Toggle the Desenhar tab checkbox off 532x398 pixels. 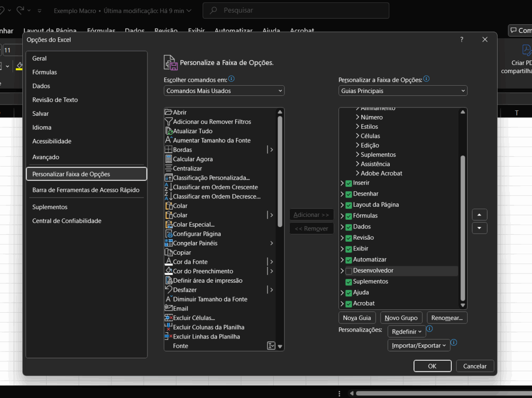pos(349,194)
